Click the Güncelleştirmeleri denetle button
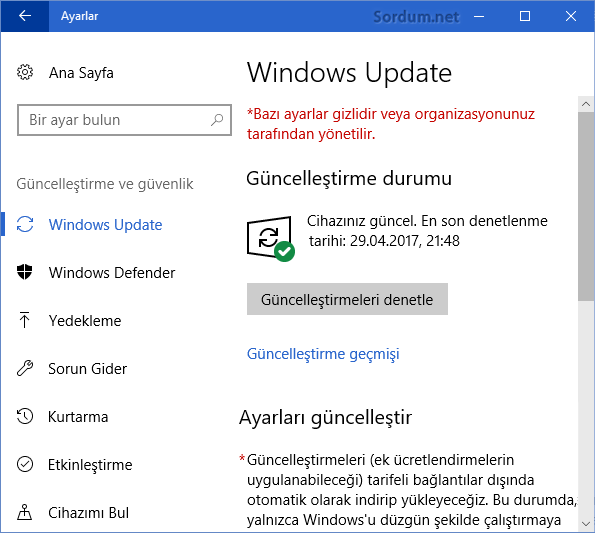Screen dimensions: 595x533 click(x=347, y=299)
